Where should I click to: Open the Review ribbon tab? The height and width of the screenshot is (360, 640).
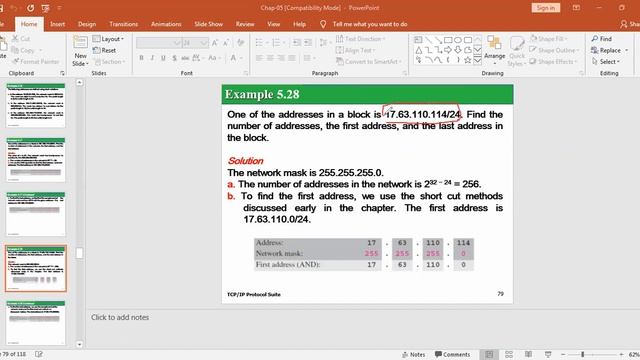pyautogui.click(x=245, y=24)
